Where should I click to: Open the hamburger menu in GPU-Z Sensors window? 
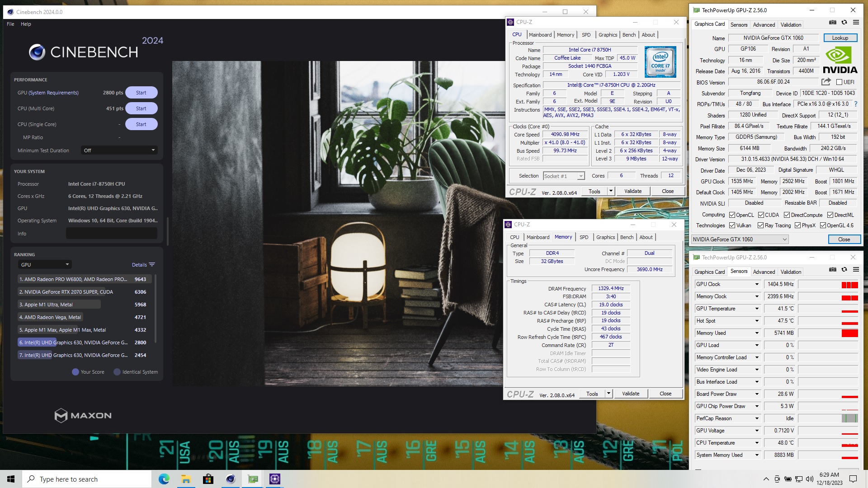tap(856, 270)
